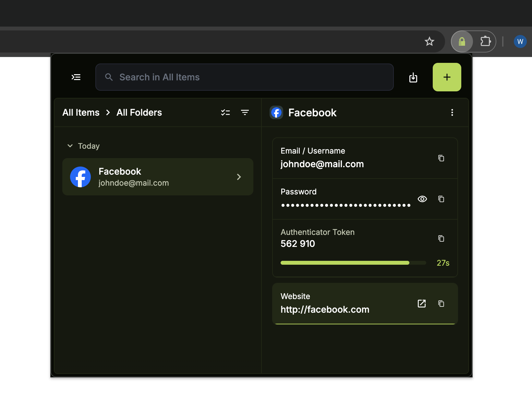Open All Folders breadcrumb

[139, 112]
